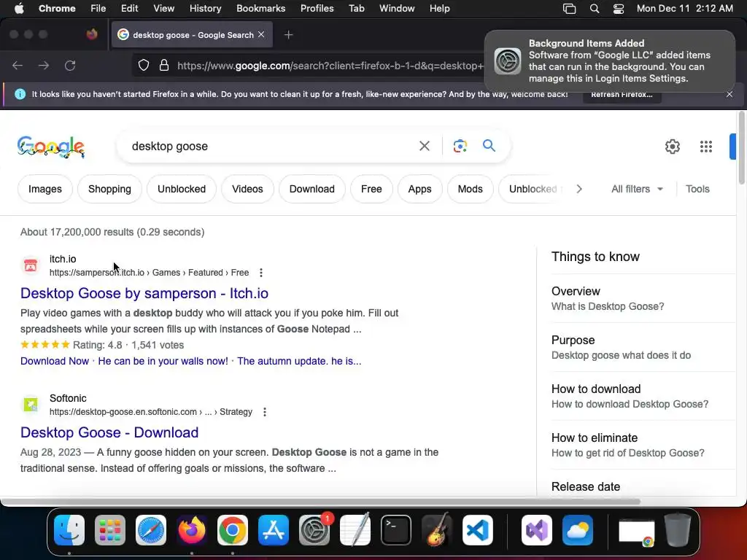747x560 pixels.
Task: Click the pinned Firefox tab icon
Action: [x=92, y=34]
